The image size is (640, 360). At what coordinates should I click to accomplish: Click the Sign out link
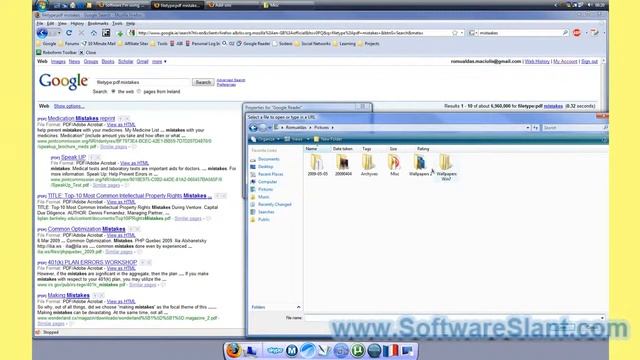589,61
